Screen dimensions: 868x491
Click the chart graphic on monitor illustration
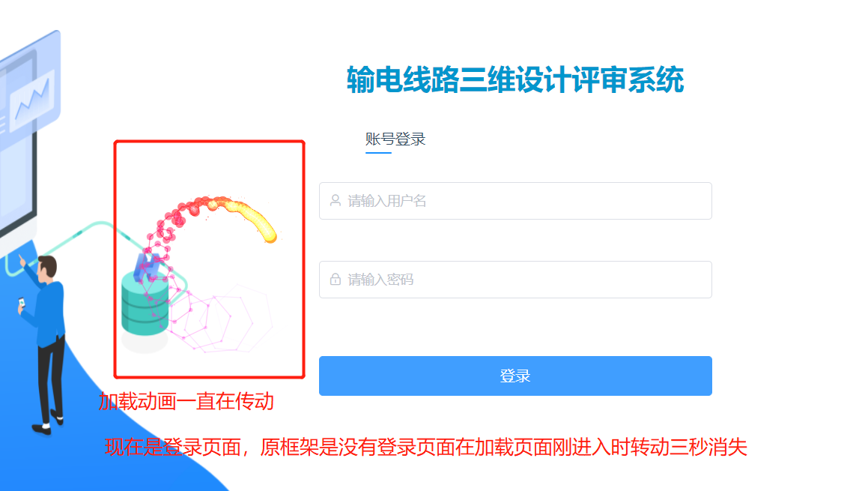tap(31, 100)
